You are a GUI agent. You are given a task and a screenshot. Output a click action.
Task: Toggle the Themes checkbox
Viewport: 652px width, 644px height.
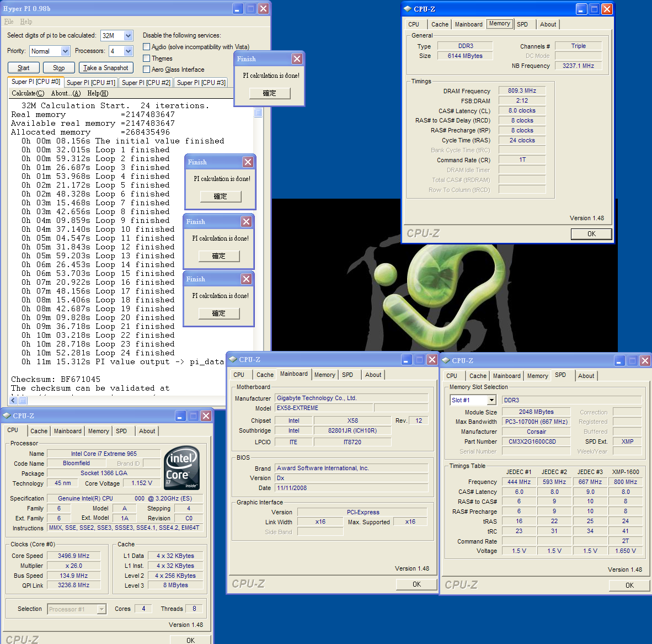(x=147, y=58)
